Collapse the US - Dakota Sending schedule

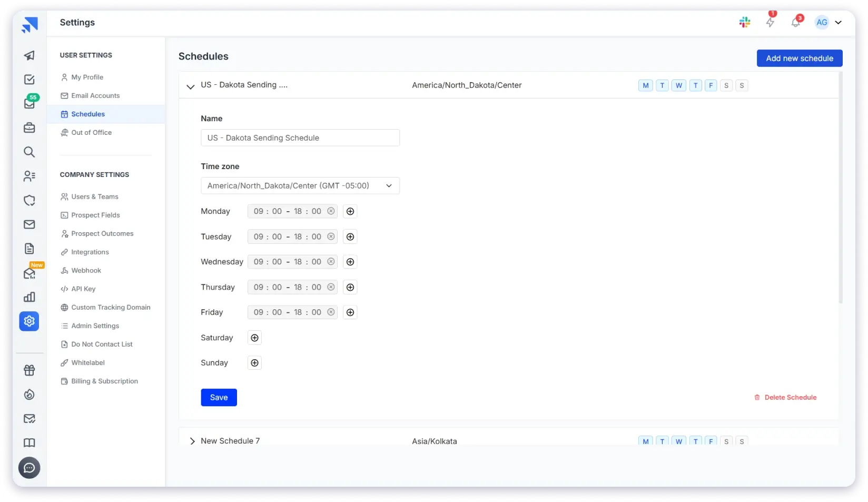[x=191, y=86]
